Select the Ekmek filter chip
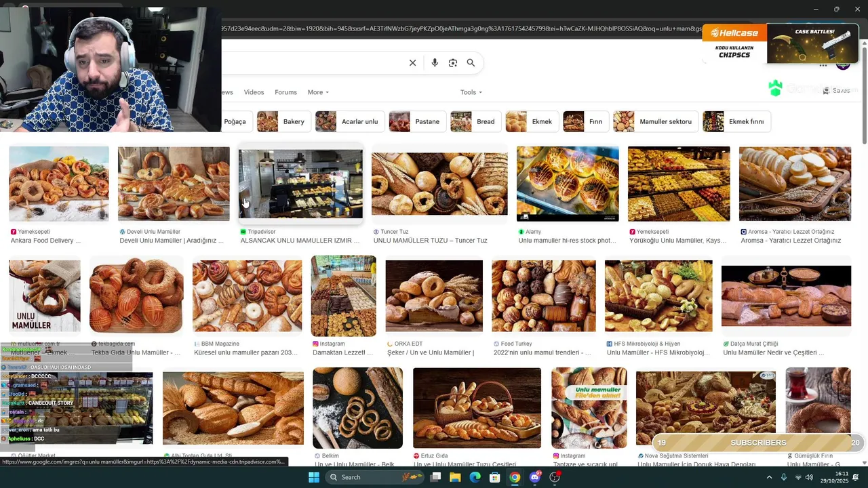 532,121
